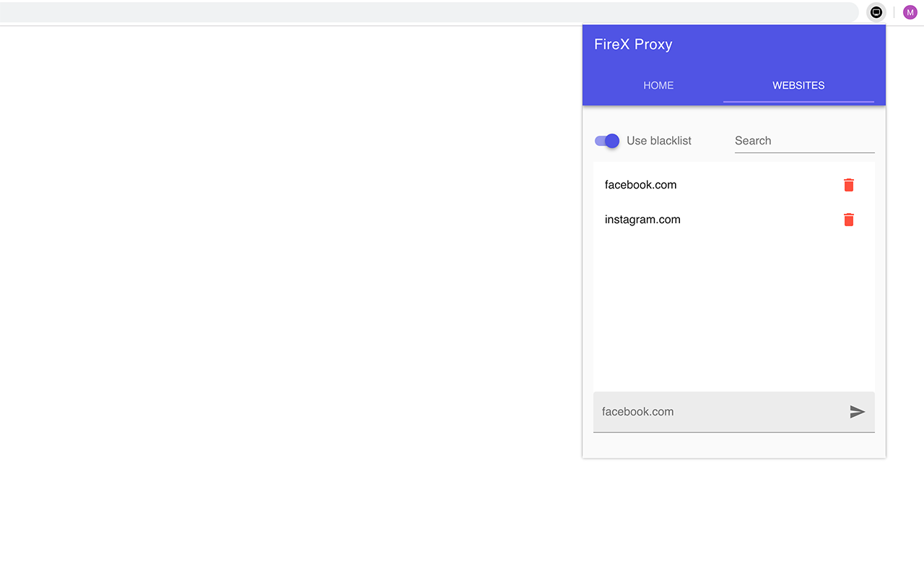Click the browser address bar

tap(429, 12)
